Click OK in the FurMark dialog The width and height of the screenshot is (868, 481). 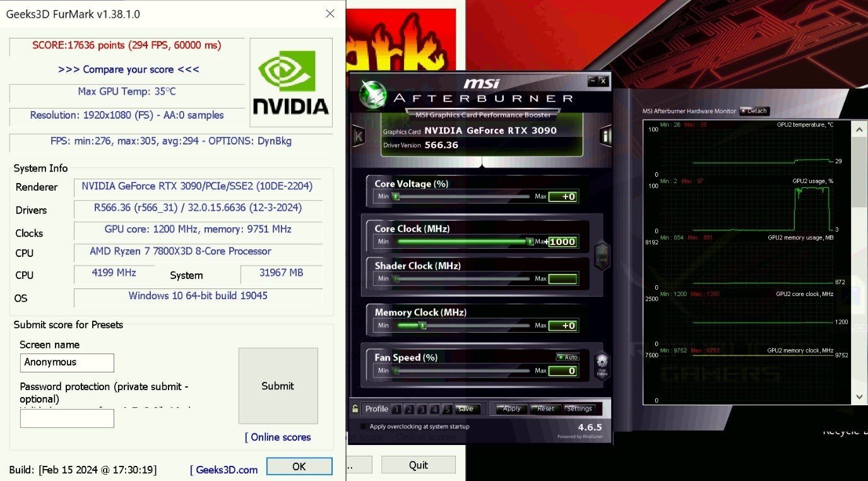point(299,466)
